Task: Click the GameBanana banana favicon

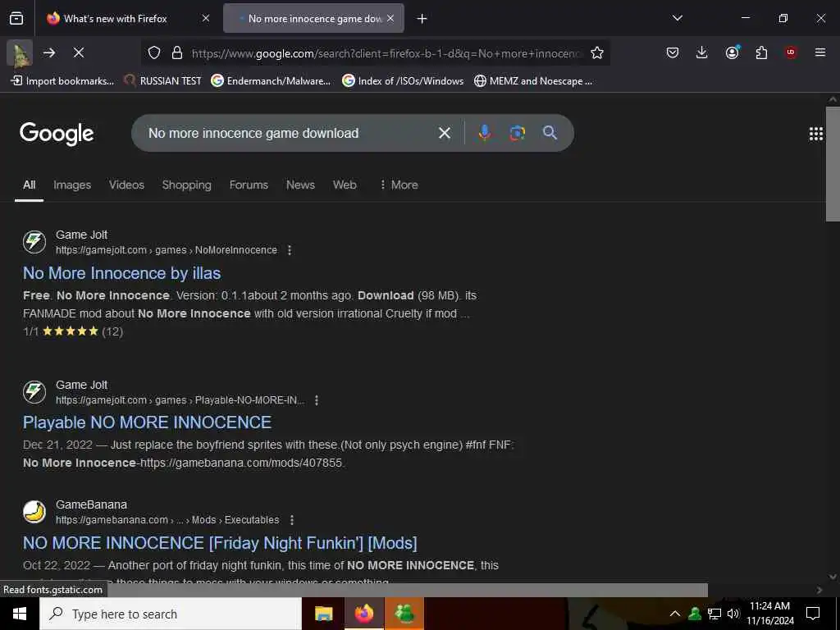Action: click(x=34, y=512)
